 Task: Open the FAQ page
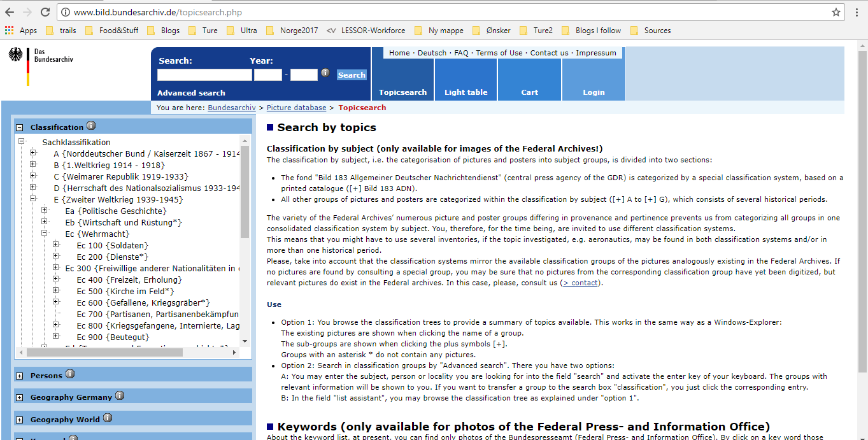pos(461,53)
